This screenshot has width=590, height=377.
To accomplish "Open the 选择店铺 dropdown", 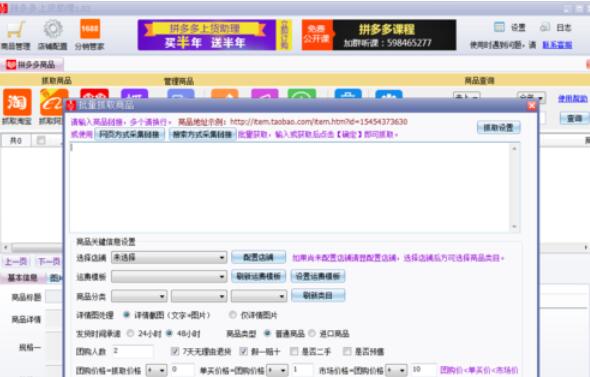I will 169,258.
